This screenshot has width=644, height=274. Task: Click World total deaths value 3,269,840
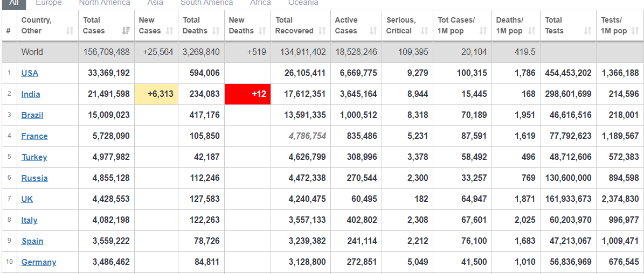coord(201,52)
